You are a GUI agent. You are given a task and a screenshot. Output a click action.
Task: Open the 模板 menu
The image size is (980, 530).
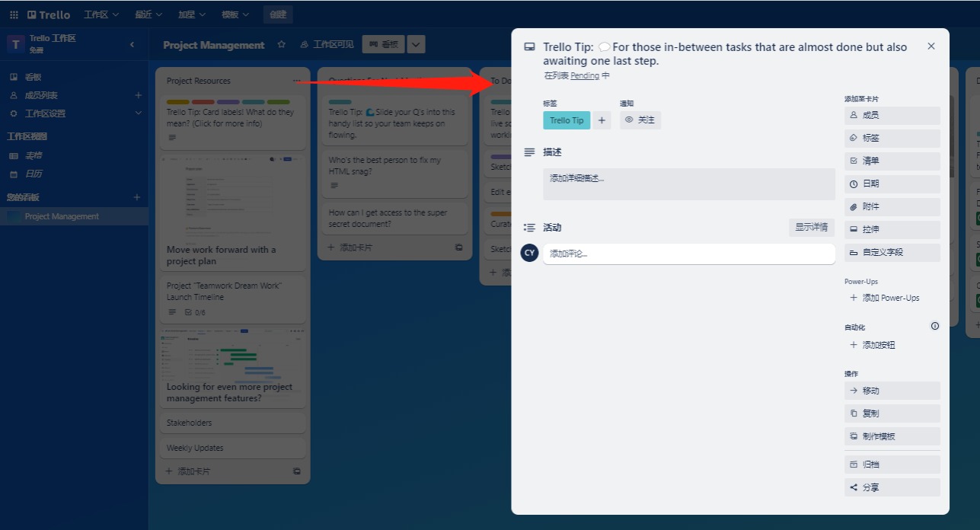click(x=235, y=14)
